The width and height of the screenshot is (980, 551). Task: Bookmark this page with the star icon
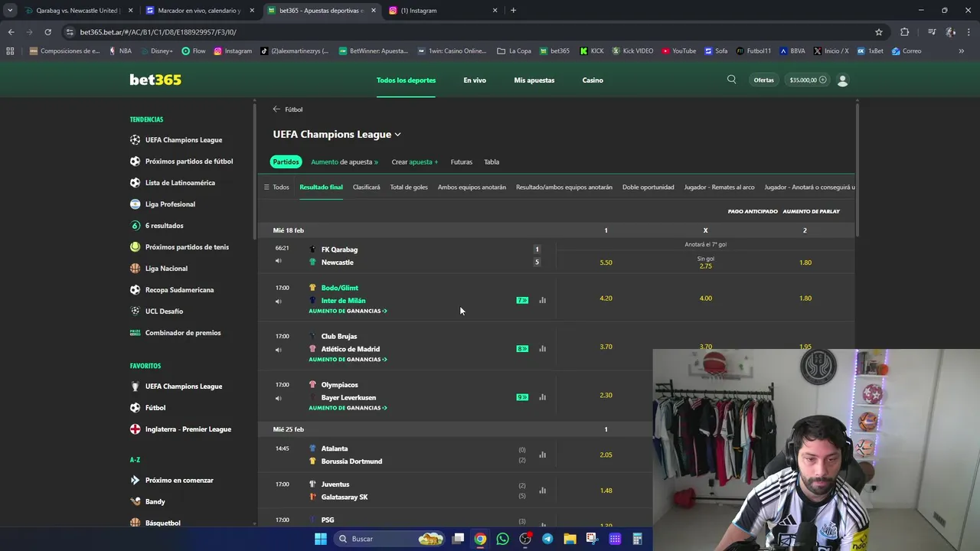click(x=879, y=32)
